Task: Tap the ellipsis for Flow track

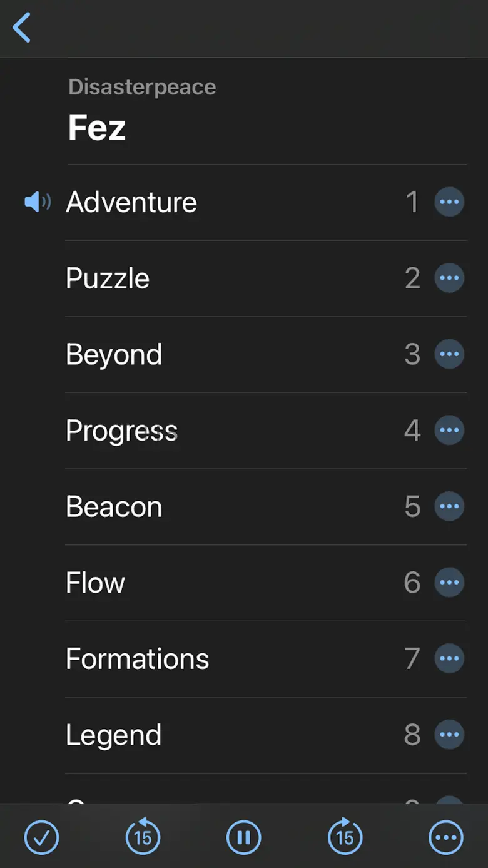Action: click(x=449, y=583)
